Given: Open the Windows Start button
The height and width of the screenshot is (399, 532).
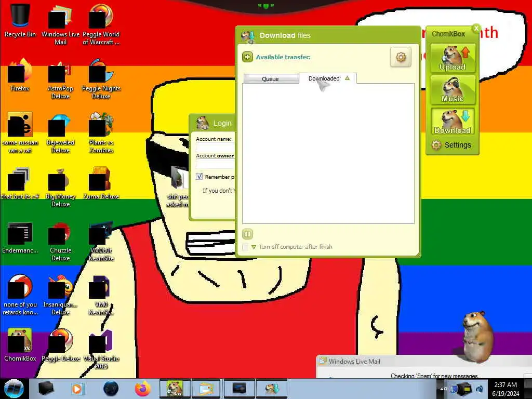Looking at the screenshot, I should pyautogui.click(x=14, y=389).
